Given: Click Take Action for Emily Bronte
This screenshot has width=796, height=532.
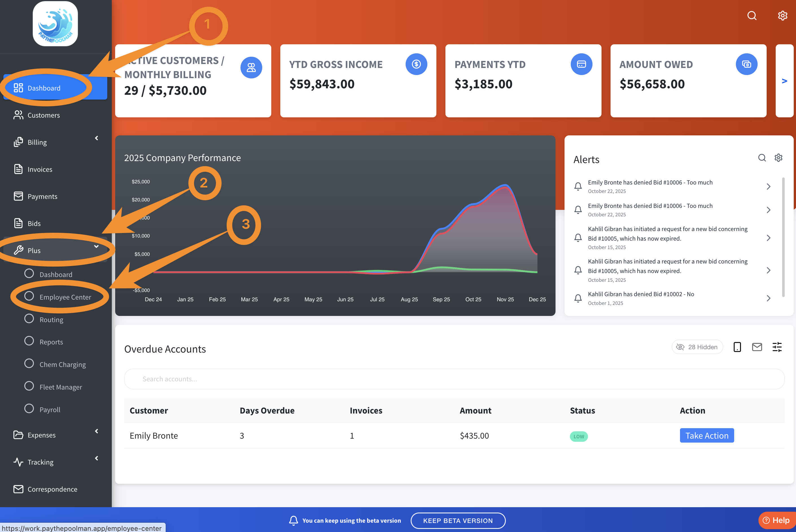Looking at the screenshot, I should [x=707, y=435].
